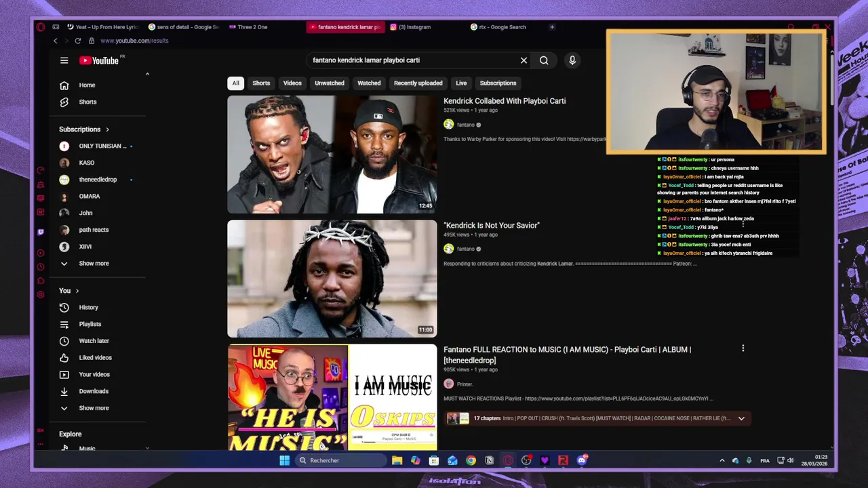
Task: Open Twitch in the Opera sidebar
Action: tap(41, 232)
